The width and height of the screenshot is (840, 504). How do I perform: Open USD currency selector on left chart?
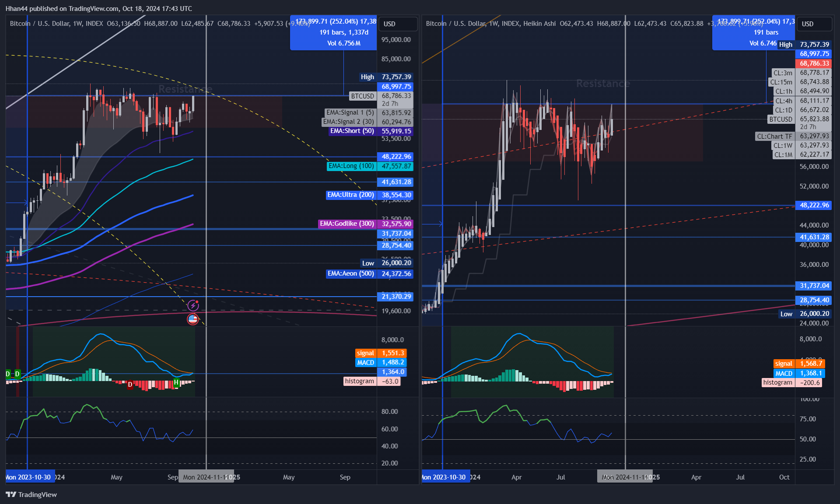pyautogui.click(x=397, y=24)
